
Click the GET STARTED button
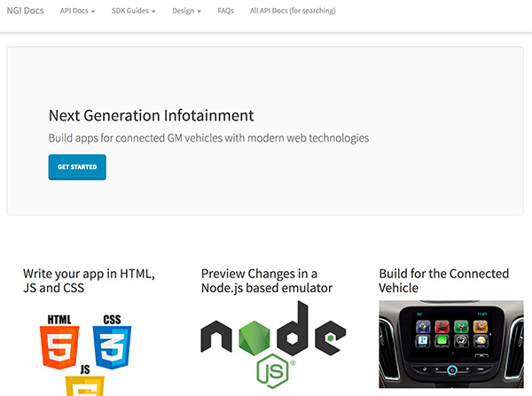click(77, 167)
